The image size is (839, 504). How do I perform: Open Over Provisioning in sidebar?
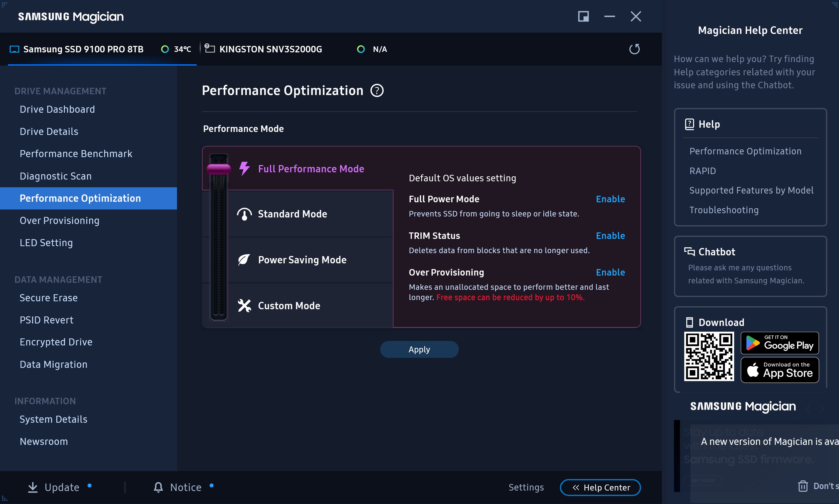[x=59, y=220]
